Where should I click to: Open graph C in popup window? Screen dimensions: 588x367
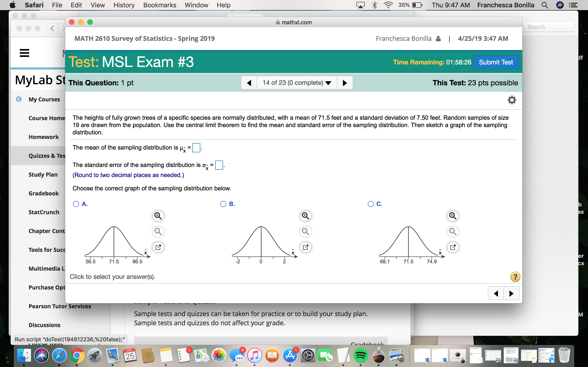[453, 247]
